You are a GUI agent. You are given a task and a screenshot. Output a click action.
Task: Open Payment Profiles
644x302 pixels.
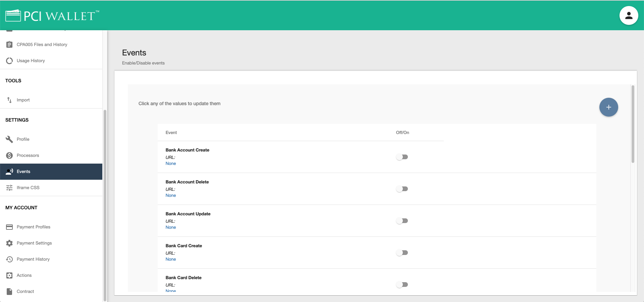[51, 227]
